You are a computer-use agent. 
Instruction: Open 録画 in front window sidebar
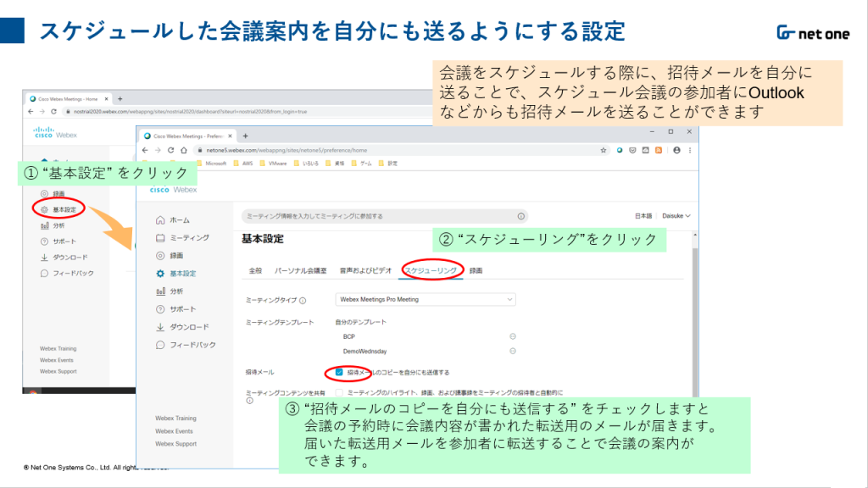[170, 256]
